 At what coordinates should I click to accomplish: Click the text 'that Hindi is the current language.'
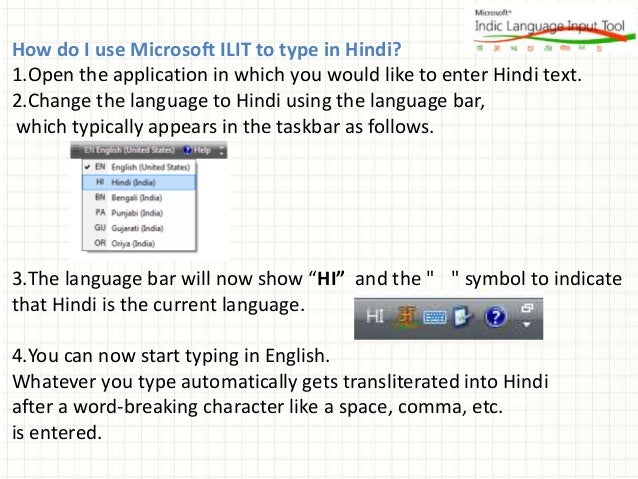158,304
